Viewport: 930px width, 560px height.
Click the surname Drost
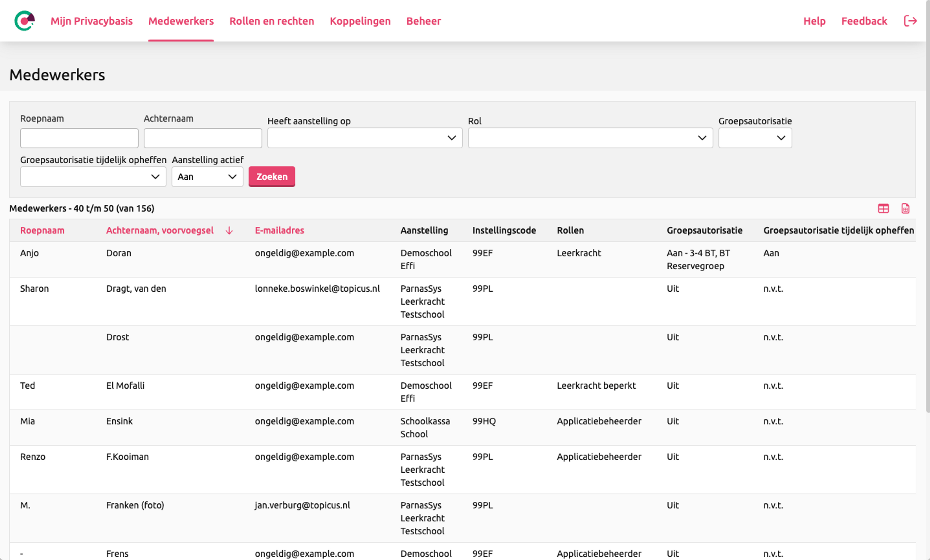(x=117, y=337)
